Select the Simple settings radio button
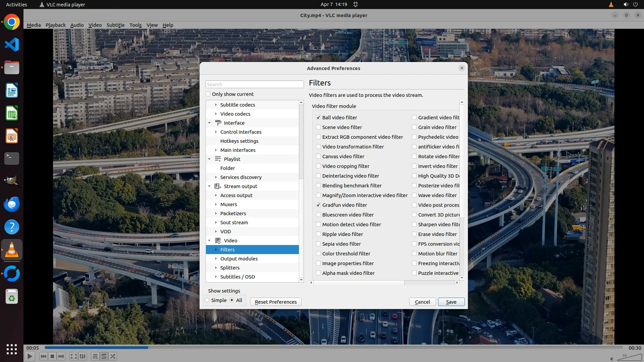 click(x=207, y=300)
